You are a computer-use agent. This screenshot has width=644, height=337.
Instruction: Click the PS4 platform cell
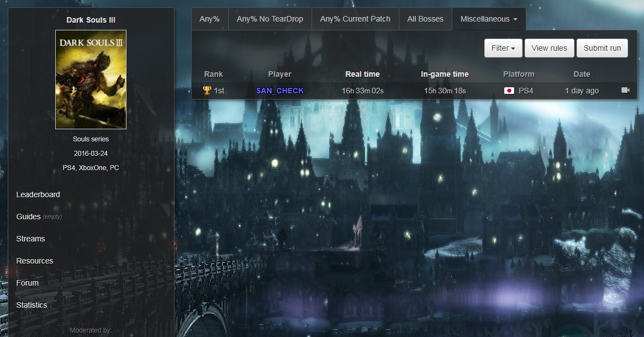point(526,91)
